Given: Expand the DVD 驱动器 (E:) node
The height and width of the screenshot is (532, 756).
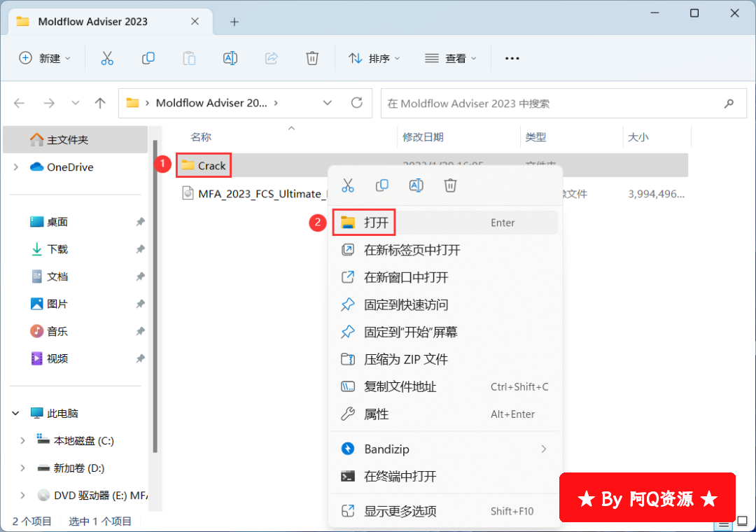Looking at the screenshot, I should click(x=22, y=496).
